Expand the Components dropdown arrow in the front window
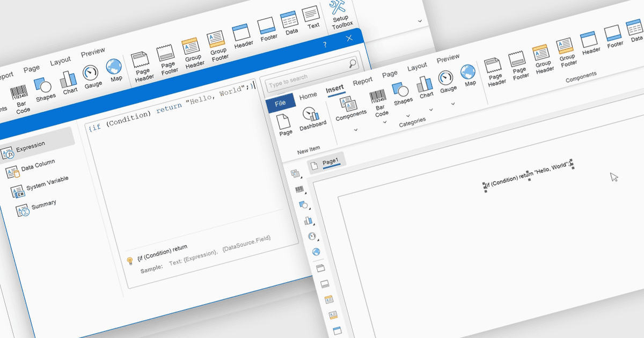 click(x=355, y=130)
